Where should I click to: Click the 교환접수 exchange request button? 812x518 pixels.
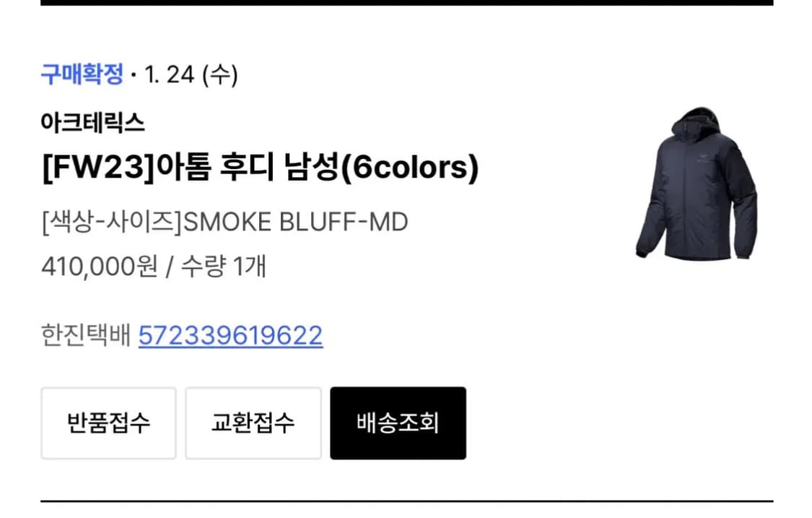(253, 423)
